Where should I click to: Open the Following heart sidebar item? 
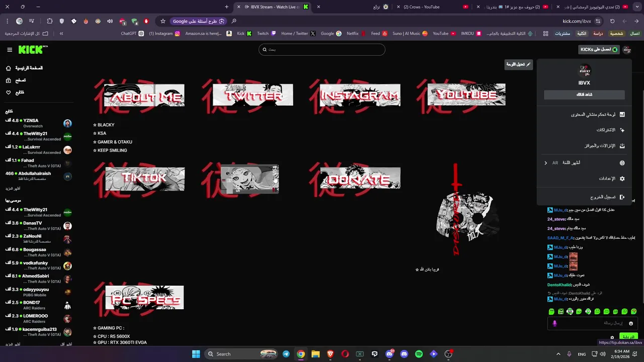pyautogui.click(x=15, y=93)
